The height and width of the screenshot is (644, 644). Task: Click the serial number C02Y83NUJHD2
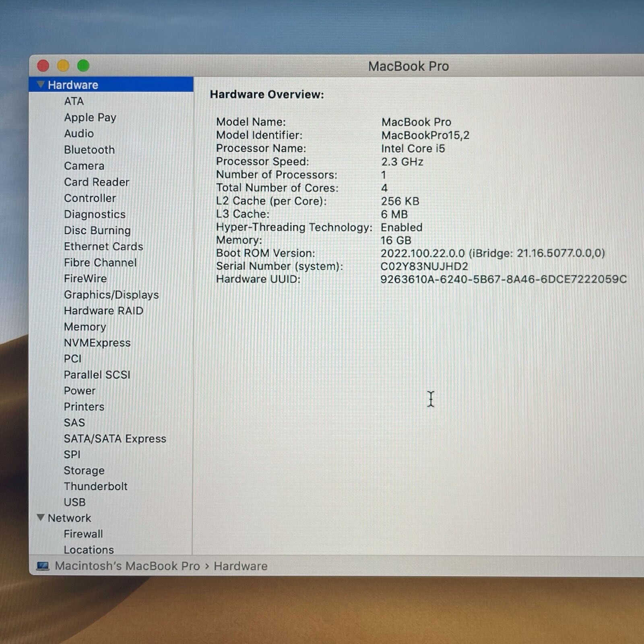pyautogui.click(x=424, y=266)
